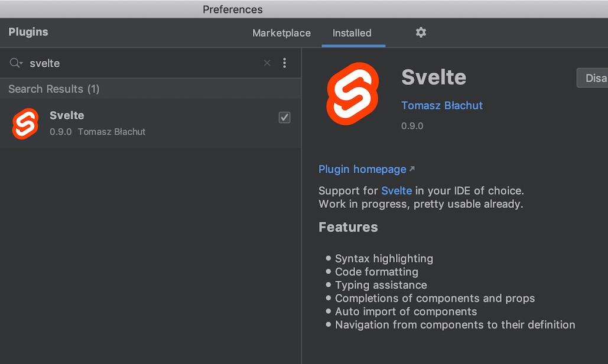Click the 0.9.0 version text in the details pane
Image resolution: width=608 pixels, height=364 pixels.
point(412,126)
